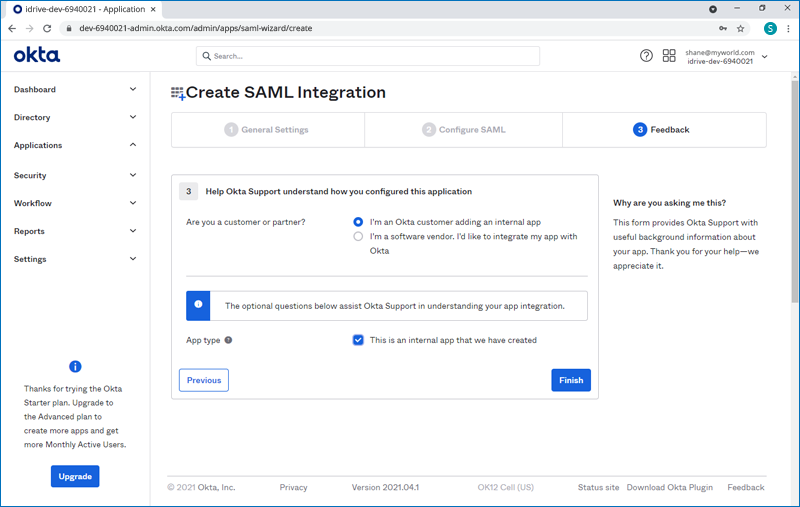Select "I'm an Okta customer" radio option

pos(358,222)
